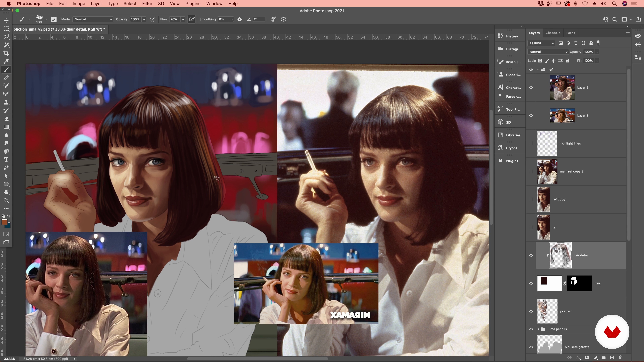644x362 pixels.
Task: Select the Hand tool
Action: point(6,192)
